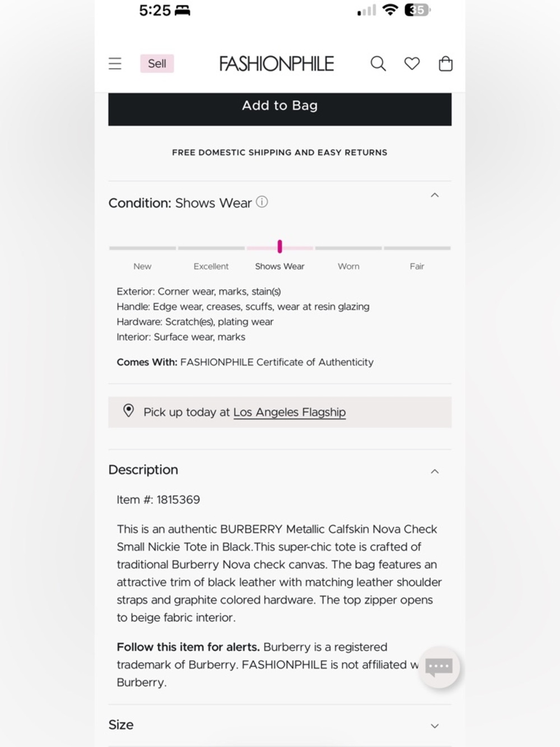The height and width of the screenshot is (747, 560).
Task: Tap the search magnifier icon
Action: (x=378, y=64)
